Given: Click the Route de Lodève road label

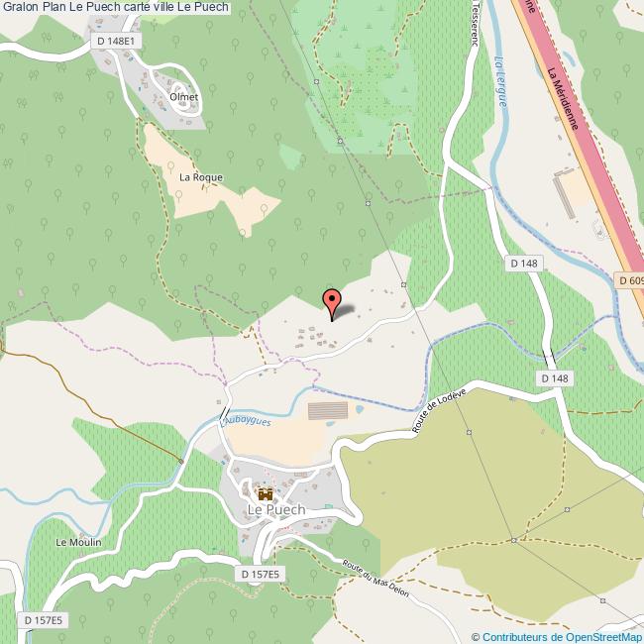Looking at the screenshot, I should [439, 411].
